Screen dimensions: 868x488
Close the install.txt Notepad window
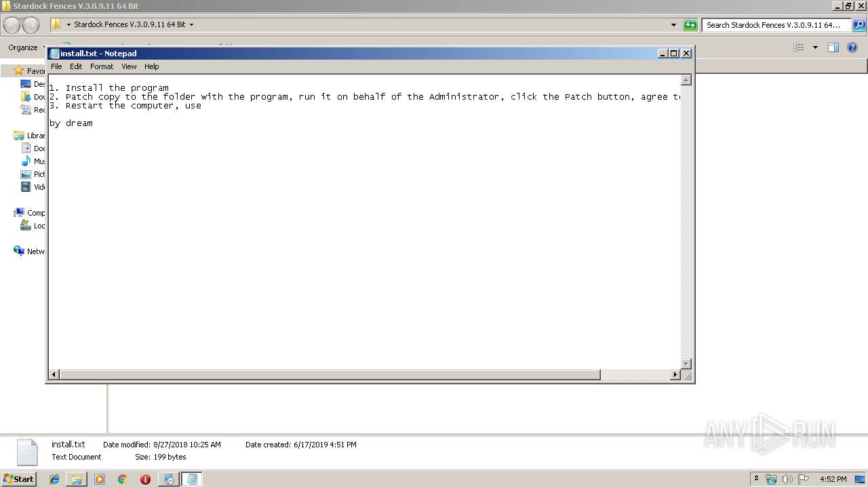[x=686, y=54]
